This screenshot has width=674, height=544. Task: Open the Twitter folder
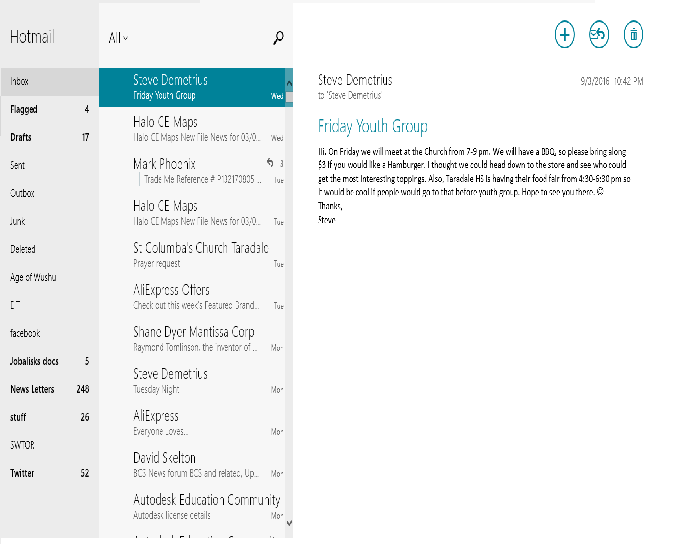(x=49, y=474)
